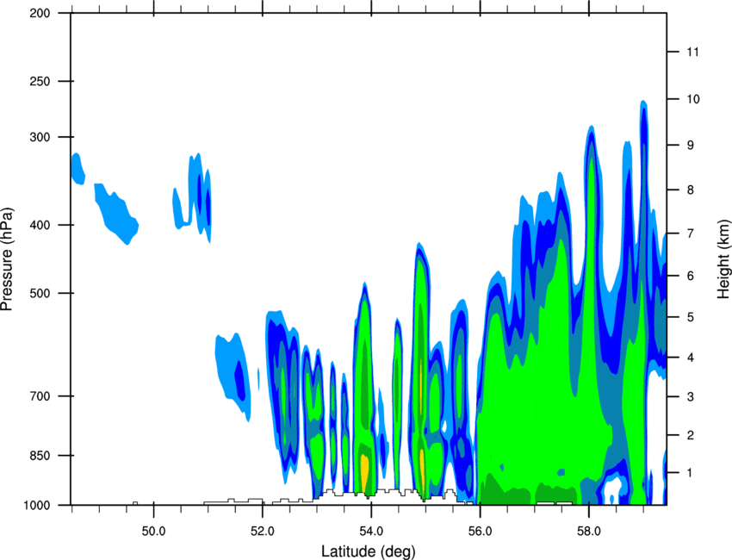
Task: Pick the 1 km height label
Action: click(690, 473)
